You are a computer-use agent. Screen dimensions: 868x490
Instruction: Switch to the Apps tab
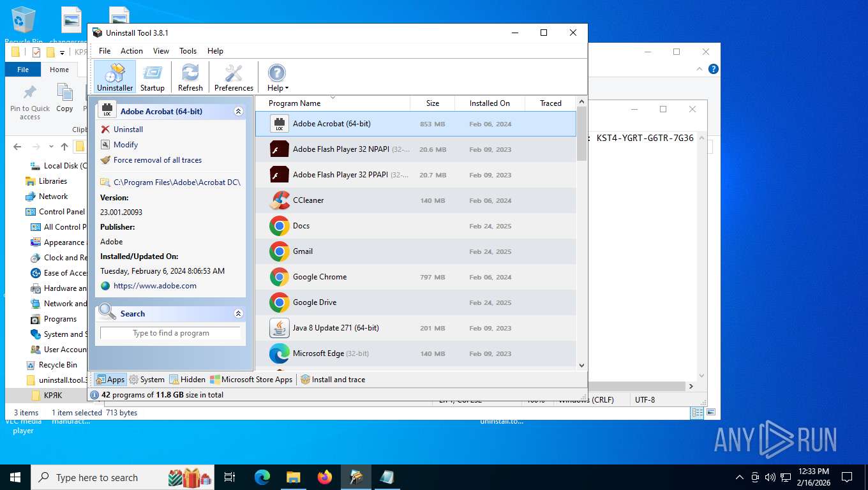tap(110, 380)
